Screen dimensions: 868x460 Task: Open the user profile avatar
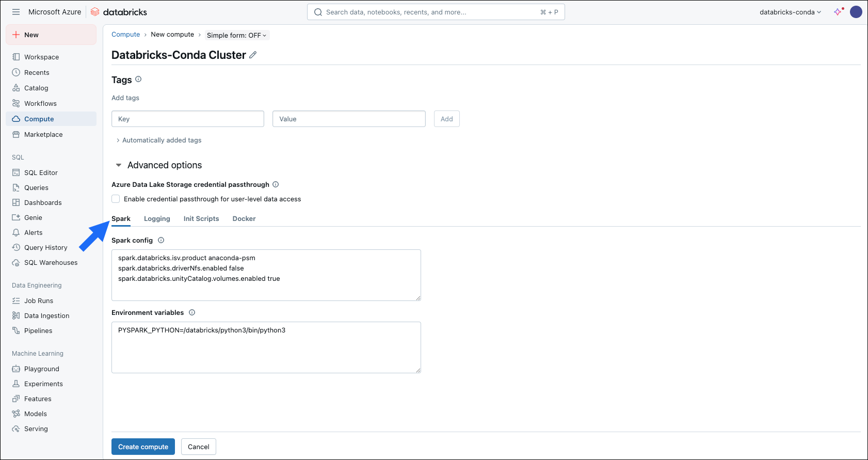coord(856,12)
